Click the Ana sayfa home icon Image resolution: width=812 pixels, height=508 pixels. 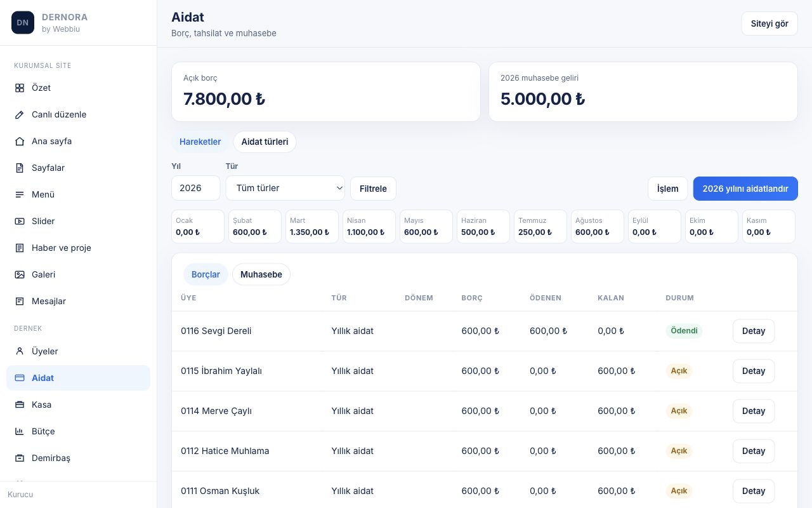(x=20, y=141)
